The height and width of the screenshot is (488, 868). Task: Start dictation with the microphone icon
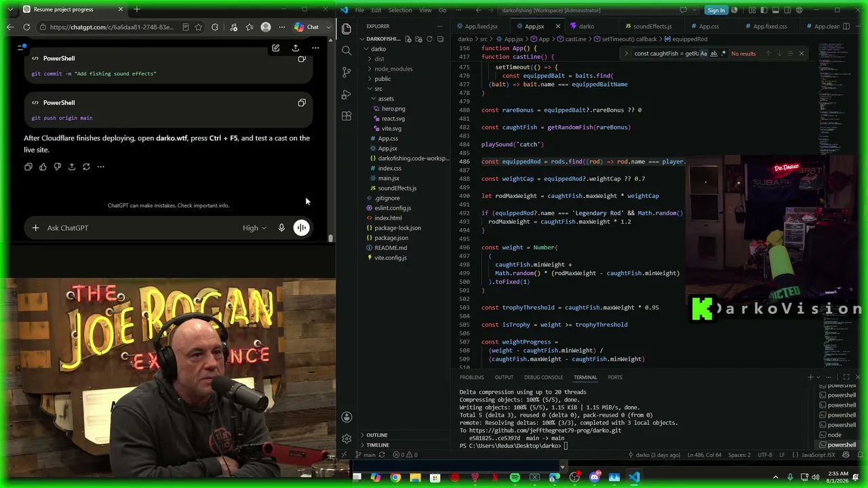[x=281, y=228]
